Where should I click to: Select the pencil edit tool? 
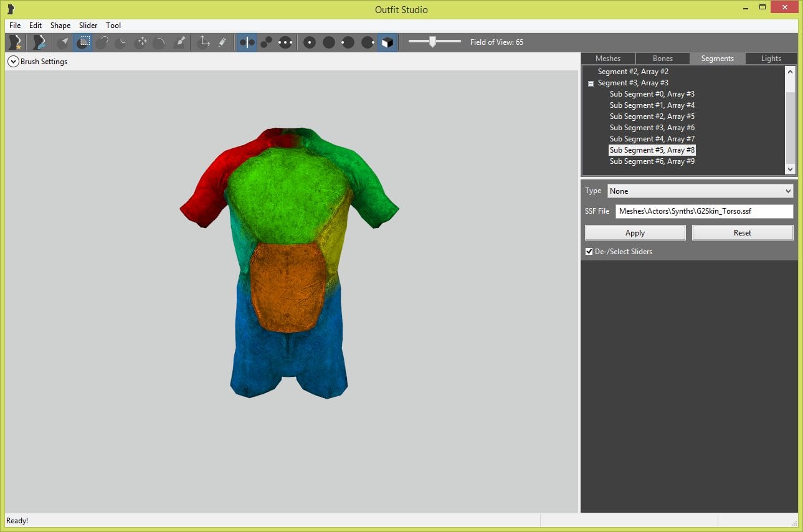(x=222, y=42)
